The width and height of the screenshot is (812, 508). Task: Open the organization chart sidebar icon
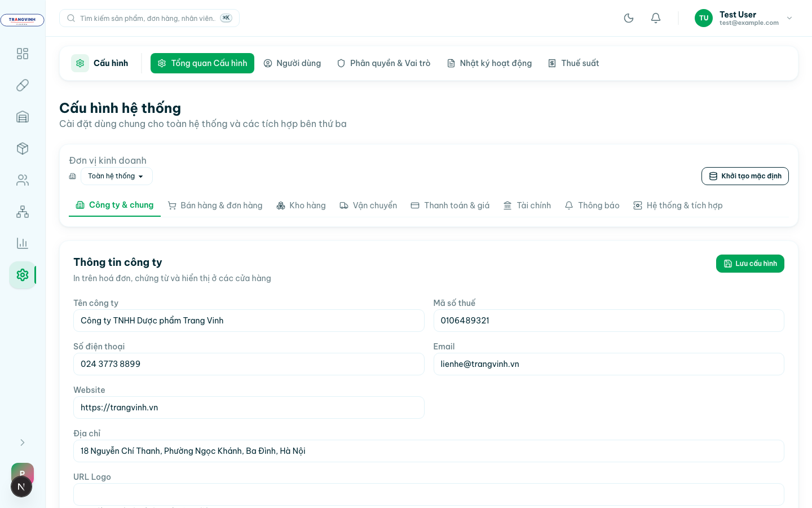[x=23, y=212]
